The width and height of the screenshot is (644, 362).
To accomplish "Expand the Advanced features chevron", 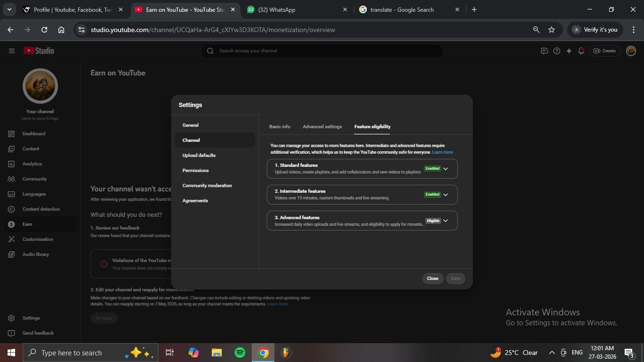I will [x=446, y=221].
